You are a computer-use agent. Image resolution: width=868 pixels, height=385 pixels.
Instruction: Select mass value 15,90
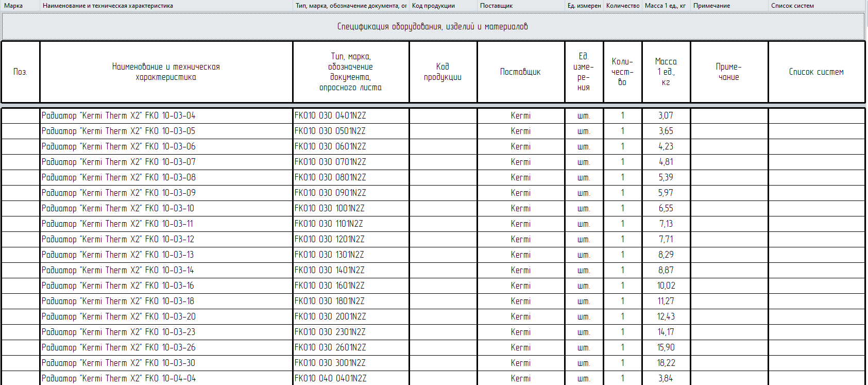click(x=666, y=347)
